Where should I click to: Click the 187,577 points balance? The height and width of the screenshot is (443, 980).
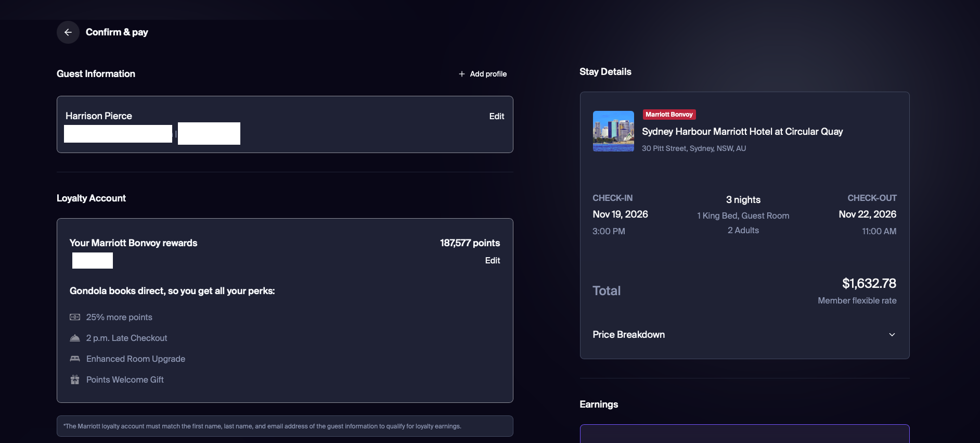click(470, 243)
